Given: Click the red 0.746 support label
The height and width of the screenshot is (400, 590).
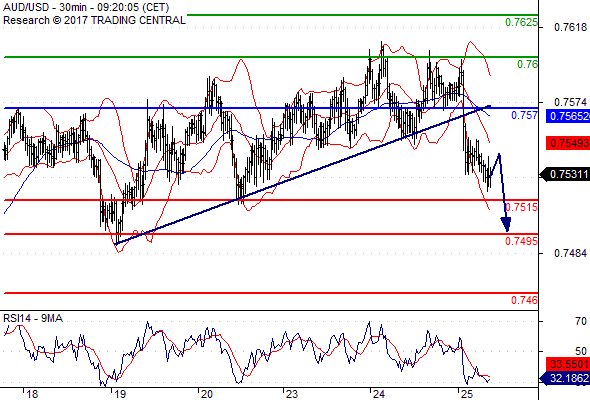Looking at the screenshot, I should click(524, 300).
